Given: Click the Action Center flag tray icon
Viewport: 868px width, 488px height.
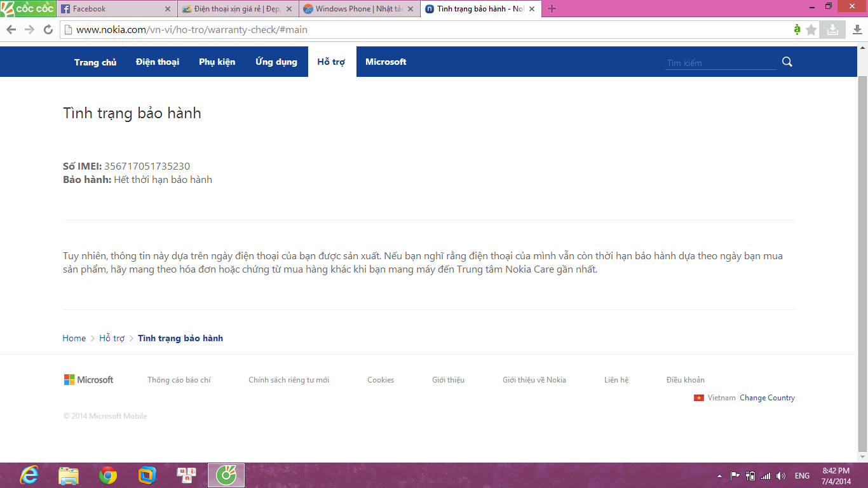Looking at the screenshot, I should tap(735, 475).
